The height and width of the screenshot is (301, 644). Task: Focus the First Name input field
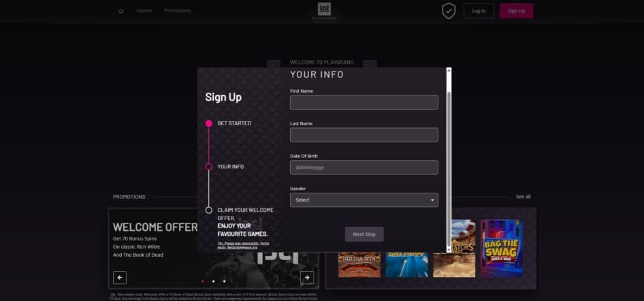click(x=364, y=102)
